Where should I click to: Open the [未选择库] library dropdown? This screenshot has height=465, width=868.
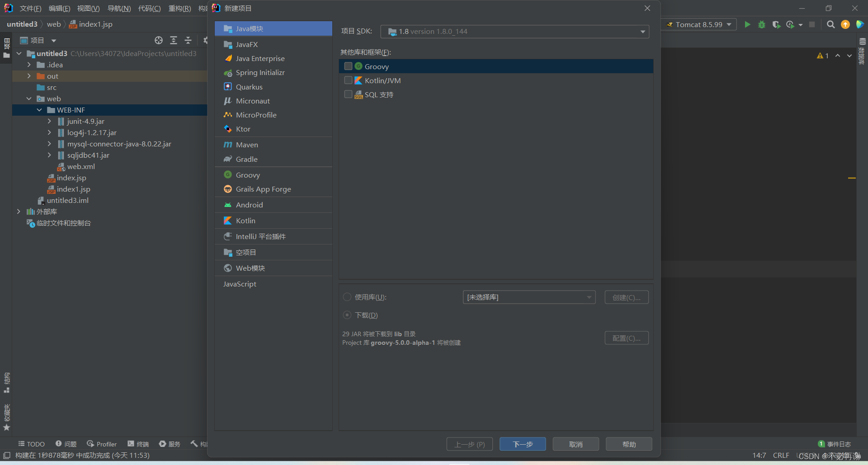pyautogui.click(x=529, y=297)
